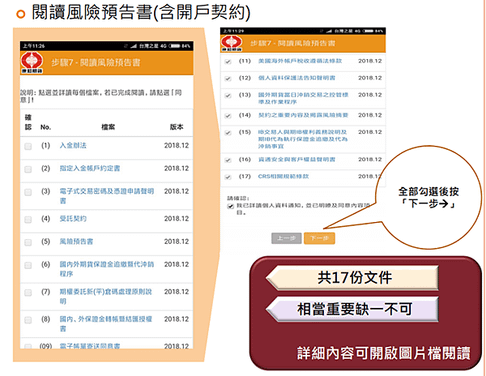Open the 受託契約 document link
Screen dimensions: 486x376
(73, 219)
